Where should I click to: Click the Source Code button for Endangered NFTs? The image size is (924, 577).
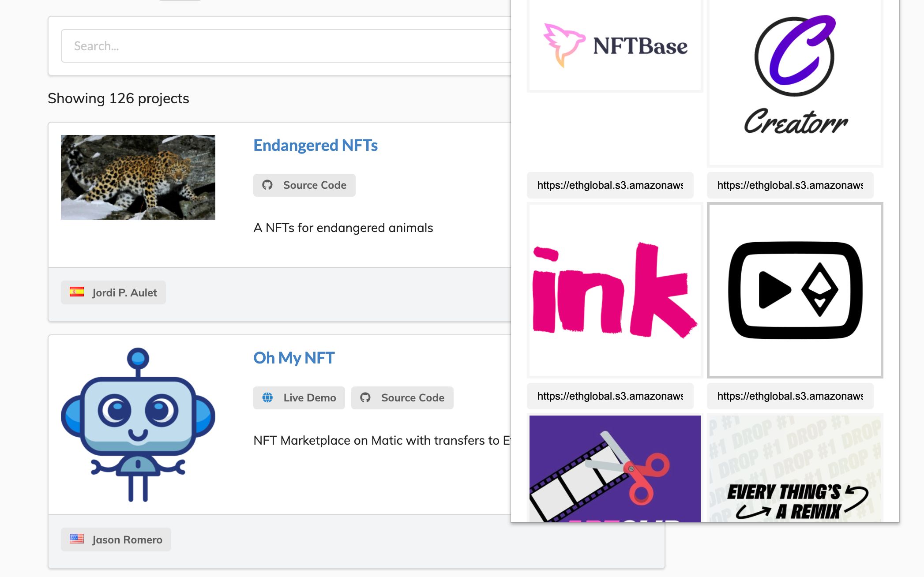point(304,185)
